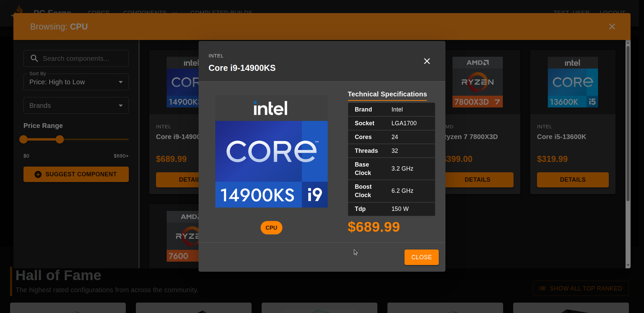Screen dimensions: 644x313
Task: Close the Browsing CPU panel
Action: pyautogui.click(x=612, y=27)
